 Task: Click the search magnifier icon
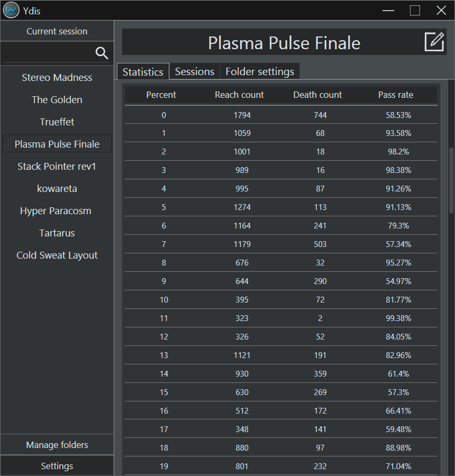tap(102, 53)
